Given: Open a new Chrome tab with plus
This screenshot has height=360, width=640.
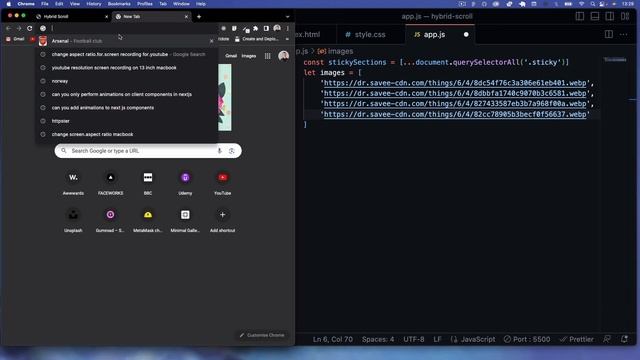Looking at the screenshot, I should 199,17.
